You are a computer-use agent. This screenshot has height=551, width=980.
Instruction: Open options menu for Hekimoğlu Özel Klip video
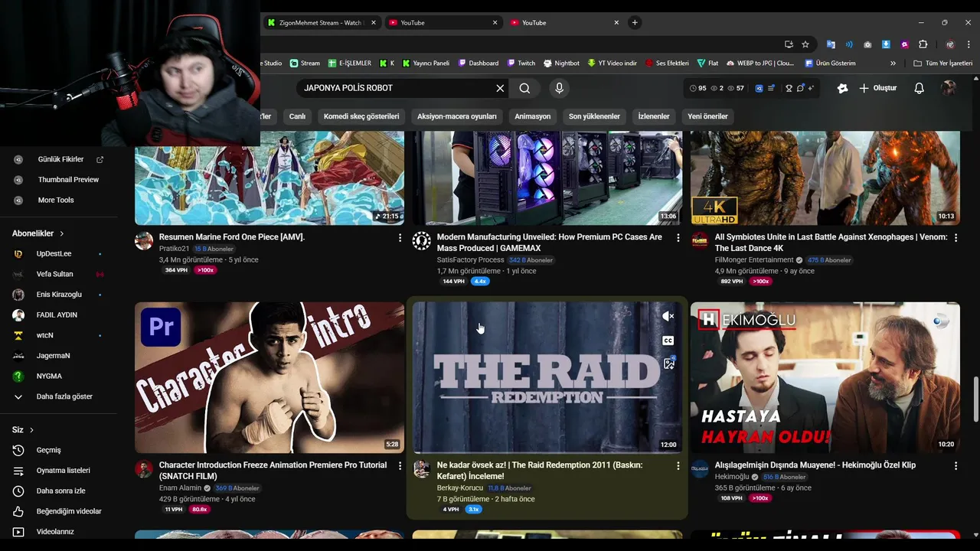[x=955, y=466]
